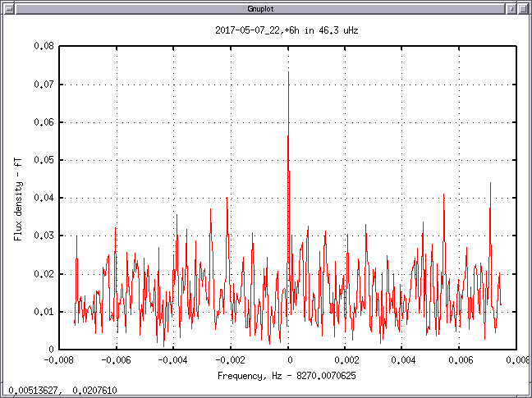Open the window menu button in title bar
Screen dimensions: 532x398
point(8,7)
